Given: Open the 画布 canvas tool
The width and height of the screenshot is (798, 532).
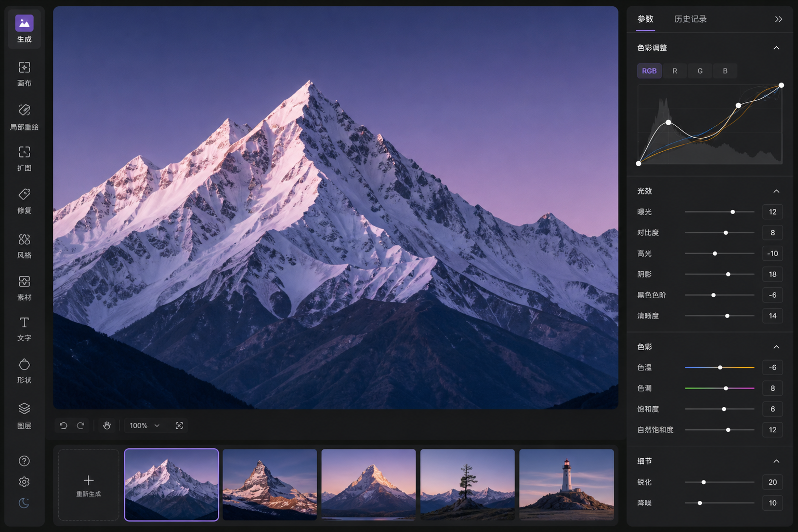Looking at the screenshot, I should (x=24, y=74).
